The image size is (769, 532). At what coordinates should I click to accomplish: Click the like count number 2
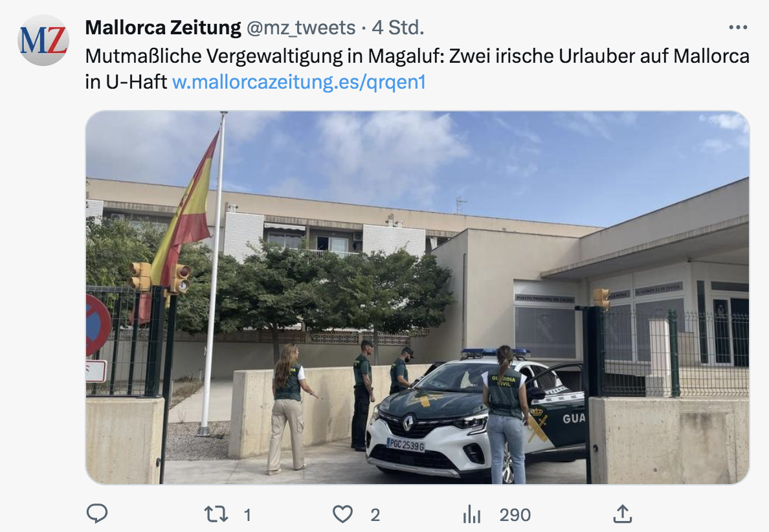pos(375,515)
